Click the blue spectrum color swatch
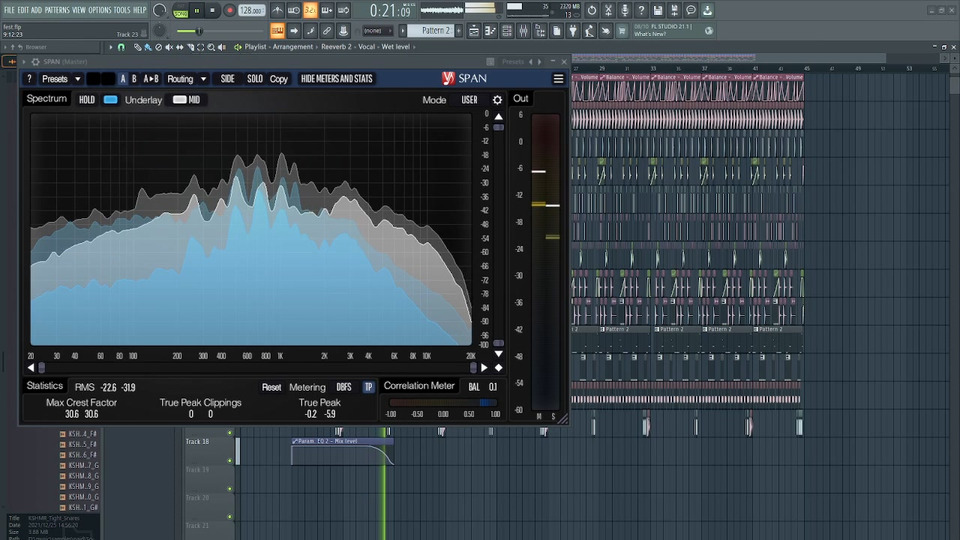960x540 pixels. tap(110, 99)
